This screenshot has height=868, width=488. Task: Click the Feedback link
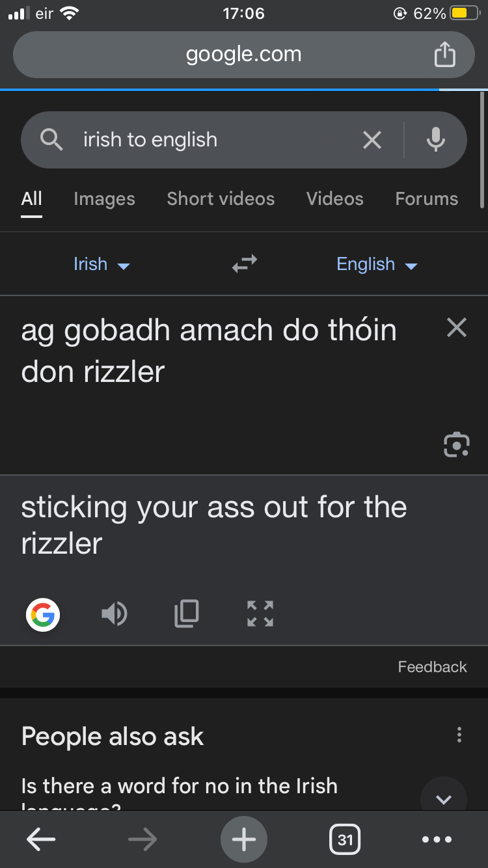[x=432, y=667]
